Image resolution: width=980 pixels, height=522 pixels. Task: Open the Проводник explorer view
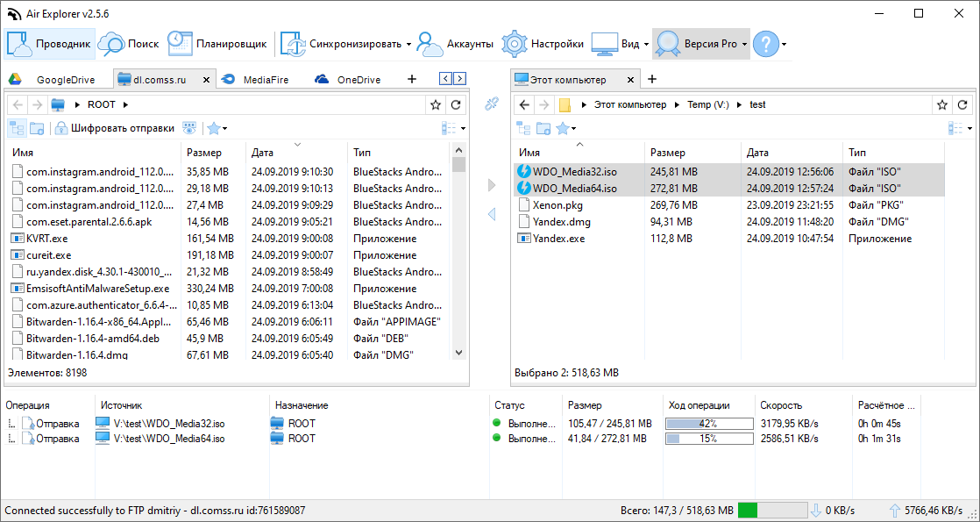(x=50, y=44)
